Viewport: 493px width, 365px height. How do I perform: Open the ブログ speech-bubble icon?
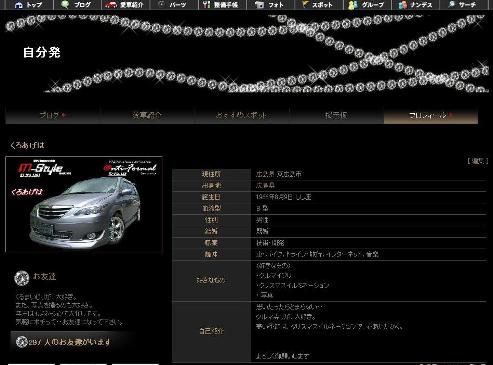[x=65, y=5]
